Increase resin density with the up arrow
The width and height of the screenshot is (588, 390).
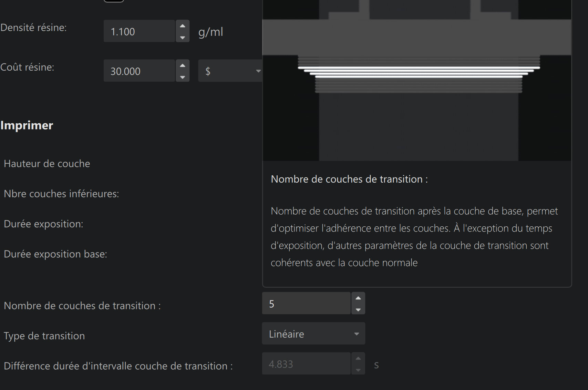click(183, 26)
